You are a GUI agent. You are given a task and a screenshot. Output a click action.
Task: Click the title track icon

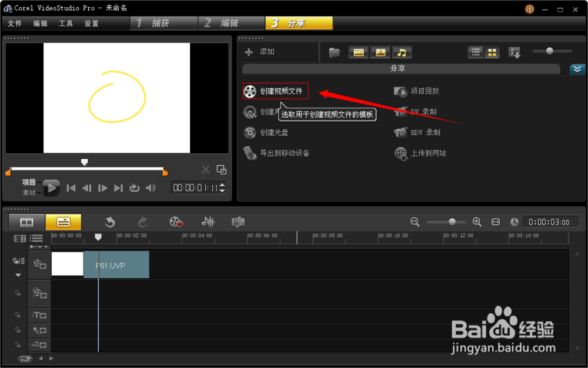(39, 315)
